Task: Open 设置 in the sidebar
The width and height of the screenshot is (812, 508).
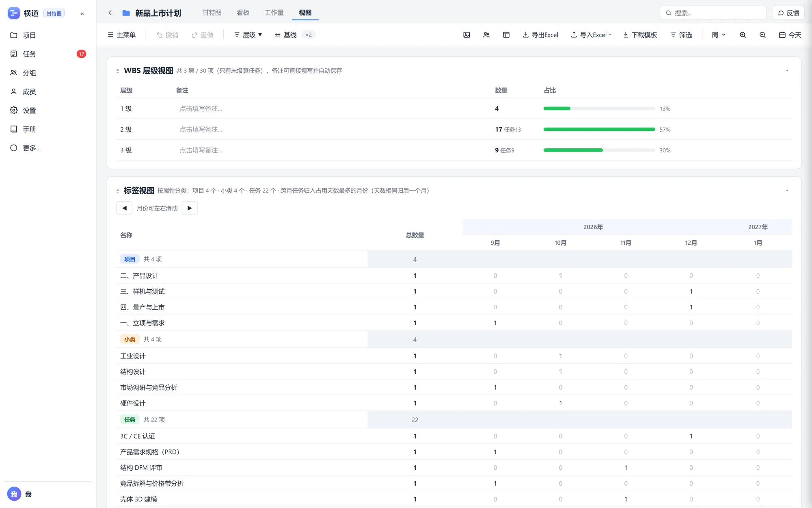Action: (x=48, y=111)
